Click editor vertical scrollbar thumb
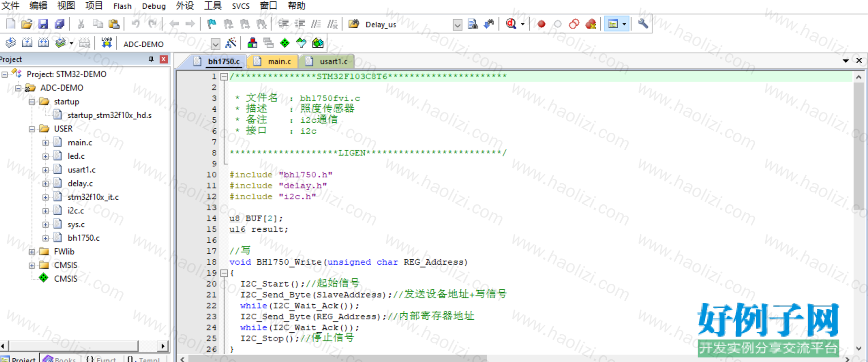868x362 pixels. click(x=858, y=146)
